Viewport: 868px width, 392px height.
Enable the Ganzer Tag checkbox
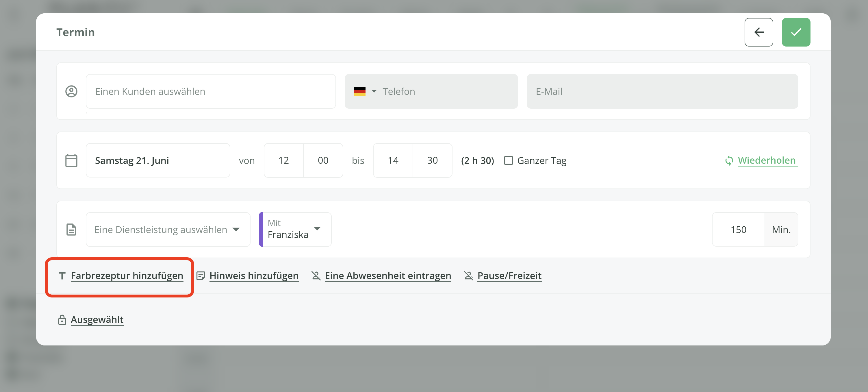[x=508, y=160]
